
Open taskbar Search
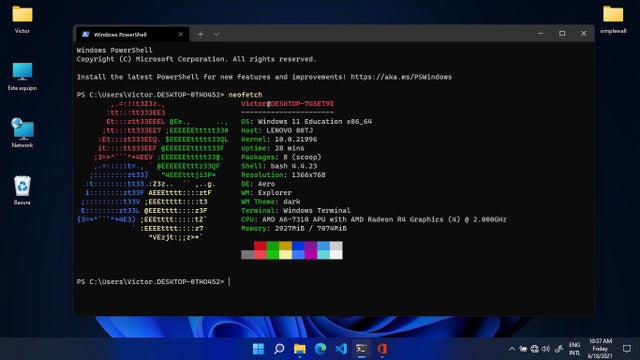279,349
